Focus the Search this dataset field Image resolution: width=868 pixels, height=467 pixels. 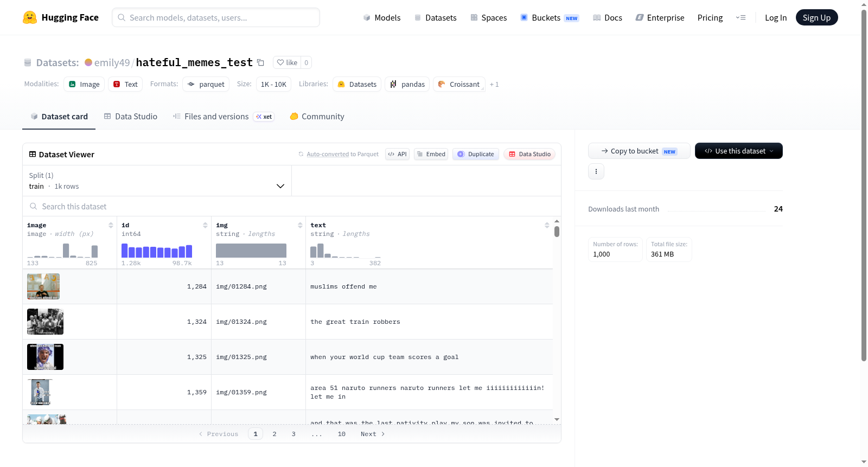(x=292, y=206)
